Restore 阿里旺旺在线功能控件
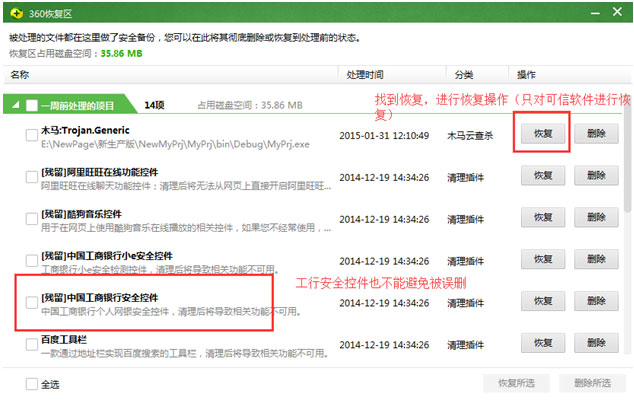The height and width of the screenshot is (419, 634). coord(543,176)
